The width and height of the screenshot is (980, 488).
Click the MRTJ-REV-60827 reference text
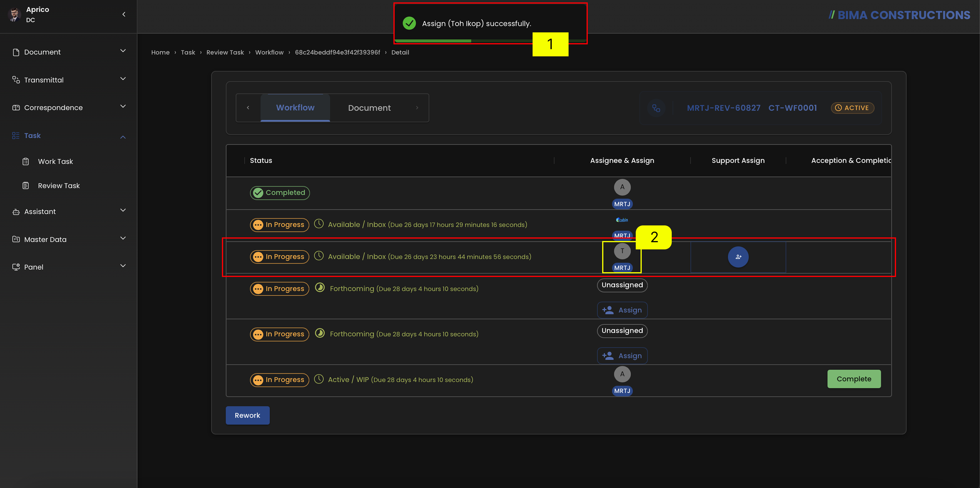click(x=723, y=108)
